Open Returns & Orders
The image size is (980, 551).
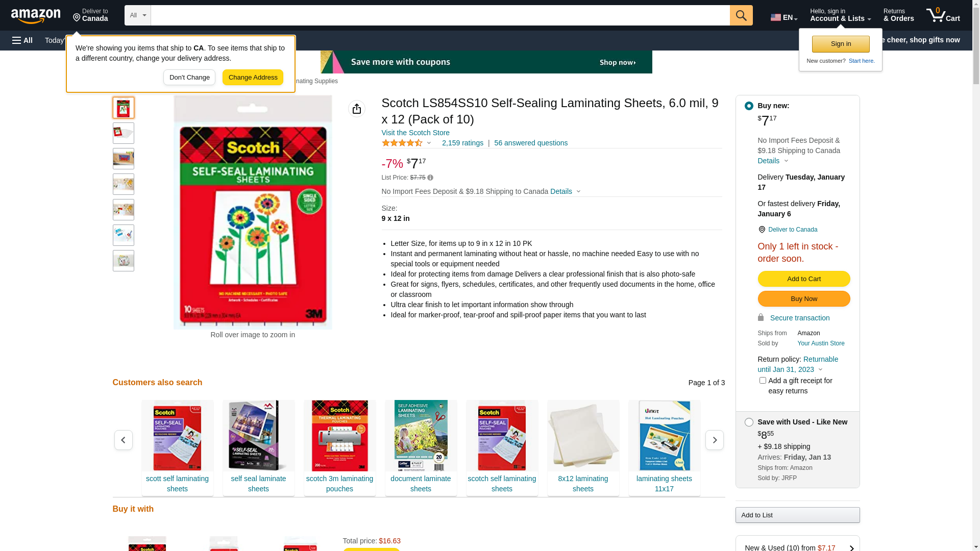tap(899, 15)
